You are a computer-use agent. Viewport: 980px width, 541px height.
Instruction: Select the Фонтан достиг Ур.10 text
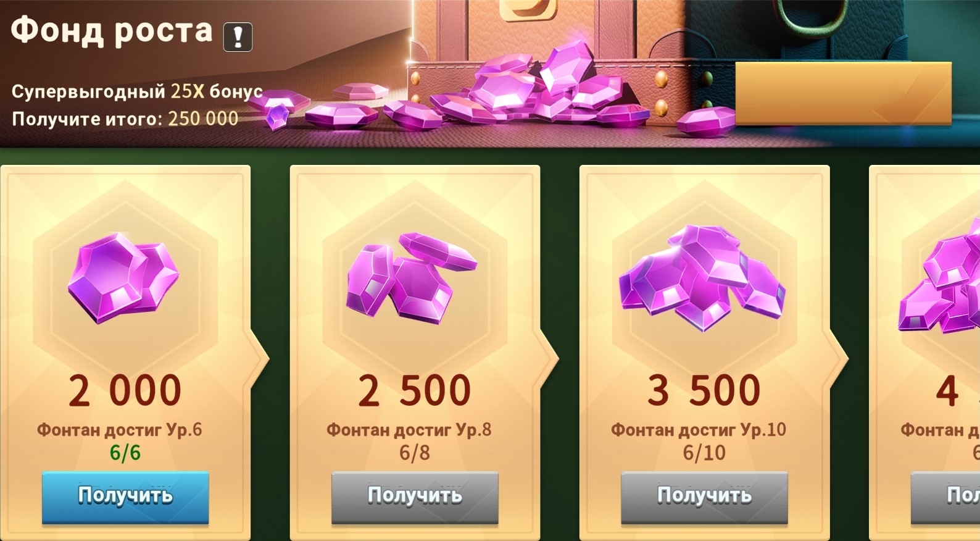tap(699, 430)
